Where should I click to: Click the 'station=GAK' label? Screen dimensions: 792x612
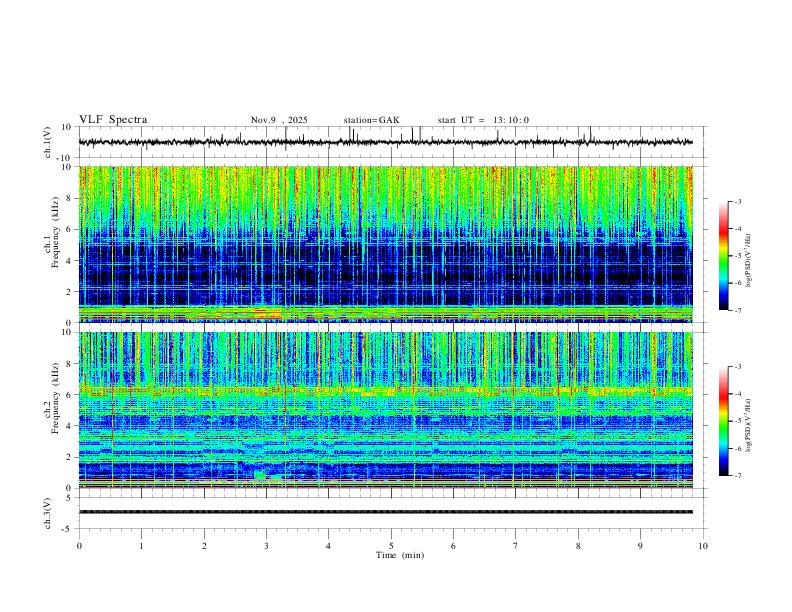(x=371, y=120)
